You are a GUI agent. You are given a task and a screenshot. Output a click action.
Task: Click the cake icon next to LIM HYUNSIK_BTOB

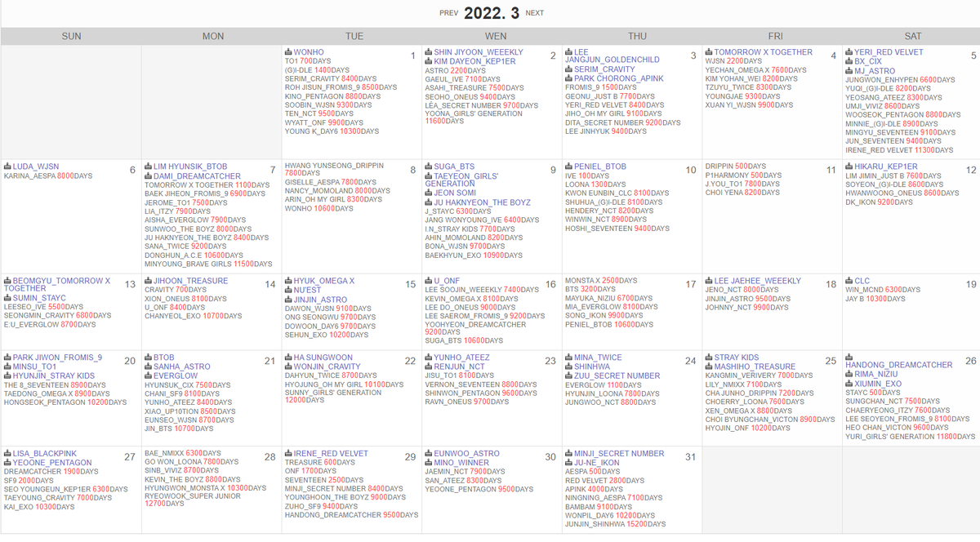click(x=148, y=167)
